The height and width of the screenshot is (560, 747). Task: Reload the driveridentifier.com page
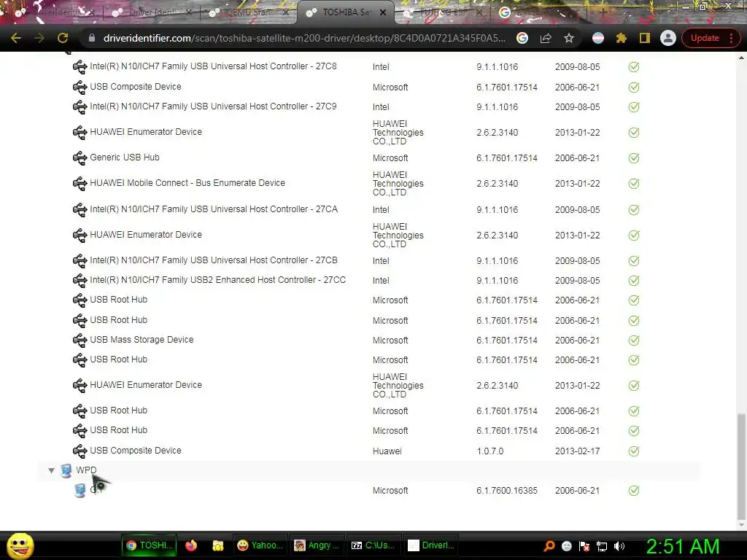(63, 38)
